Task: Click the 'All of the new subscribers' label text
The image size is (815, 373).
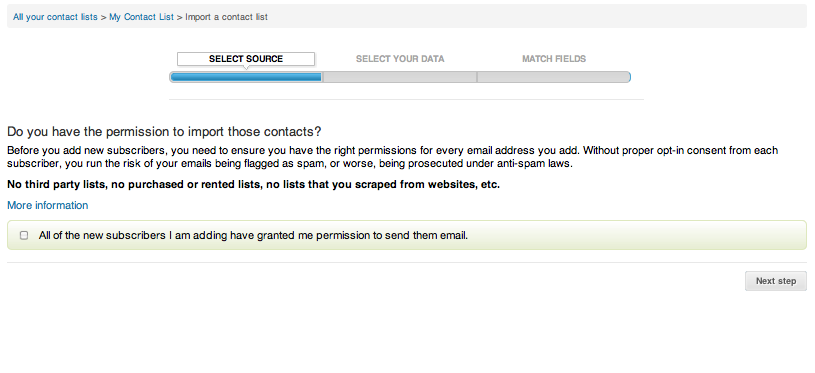Action: click(x=253, y=235)
